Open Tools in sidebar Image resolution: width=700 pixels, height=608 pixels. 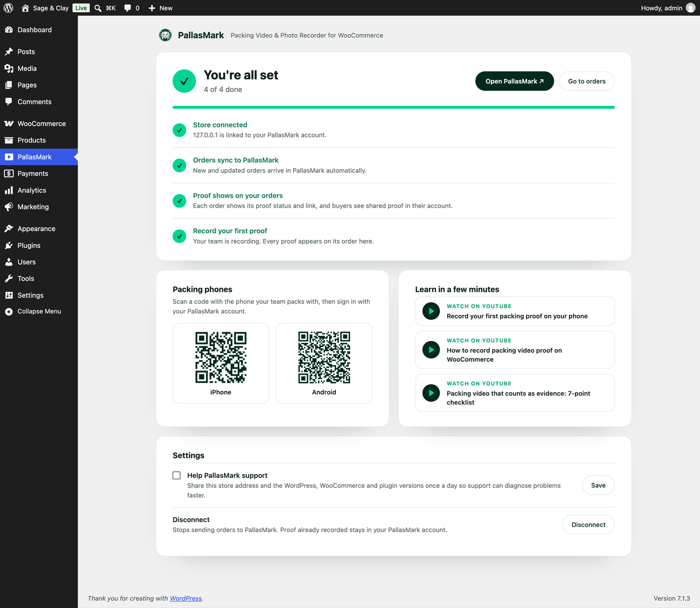tap(39, 278)
